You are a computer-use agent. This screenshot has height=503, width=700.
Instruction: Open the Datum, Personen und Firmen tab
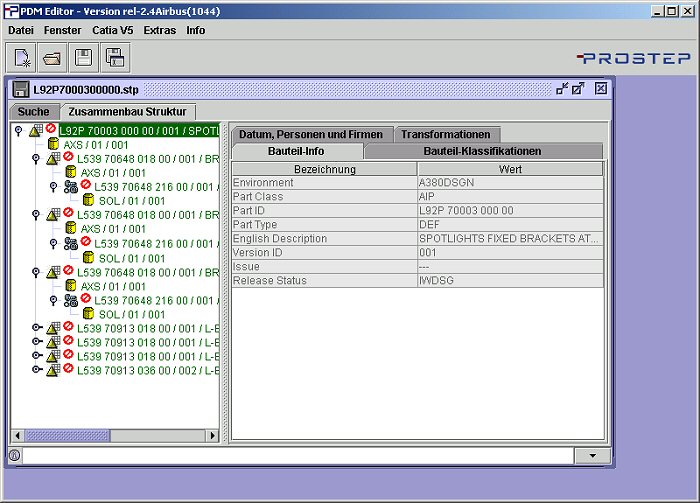[x=311, y=134]
